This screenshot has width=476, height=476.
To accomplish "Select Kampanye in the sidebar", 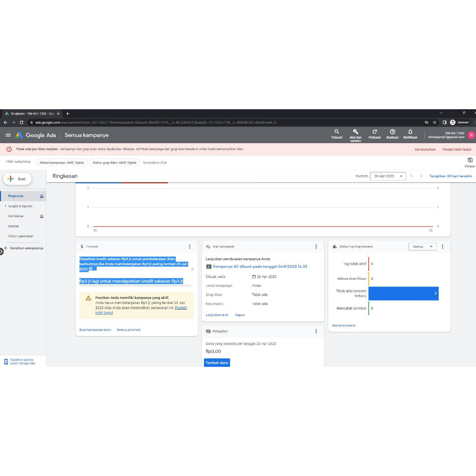I will (x=15, y=216).
